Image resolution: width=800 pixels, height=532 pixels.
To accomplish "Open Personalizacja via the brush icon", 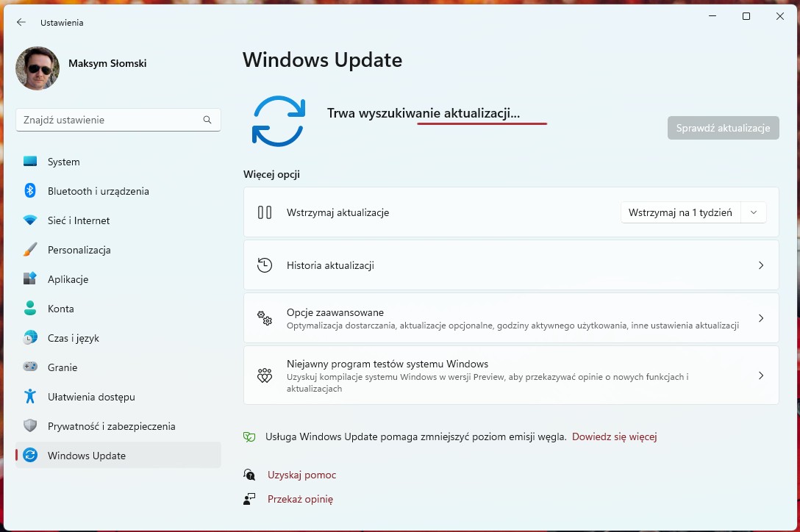I will tap(29, 250).
